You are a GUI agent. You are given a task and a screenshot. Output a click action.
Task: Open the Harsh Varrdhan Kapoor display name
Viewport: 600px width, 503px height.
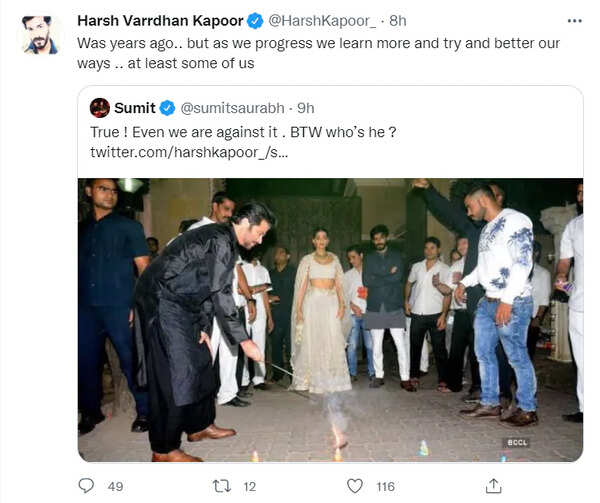[161, 21]
